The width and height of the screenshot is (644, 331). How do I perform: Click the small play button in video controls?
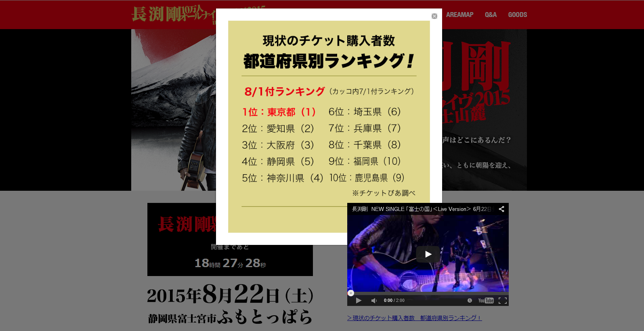click(359, 300)
